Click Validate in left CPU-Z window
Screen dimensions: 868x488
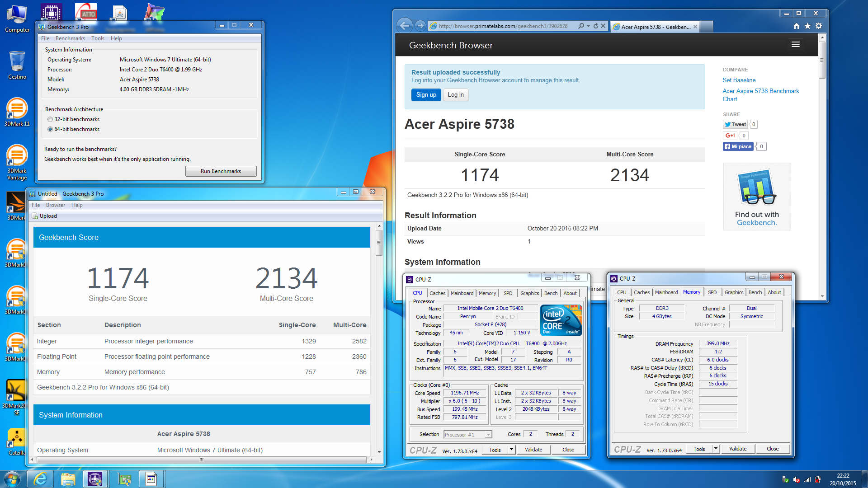pos(533,450)
